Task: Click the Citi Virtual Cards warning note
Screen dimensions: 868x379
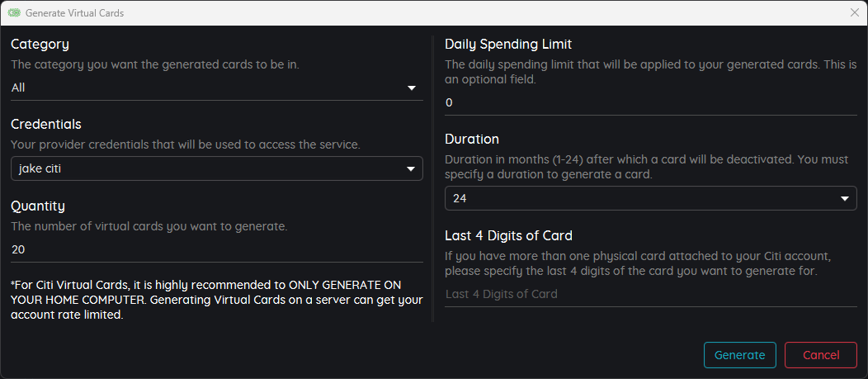Action: [x=217, y=300]
